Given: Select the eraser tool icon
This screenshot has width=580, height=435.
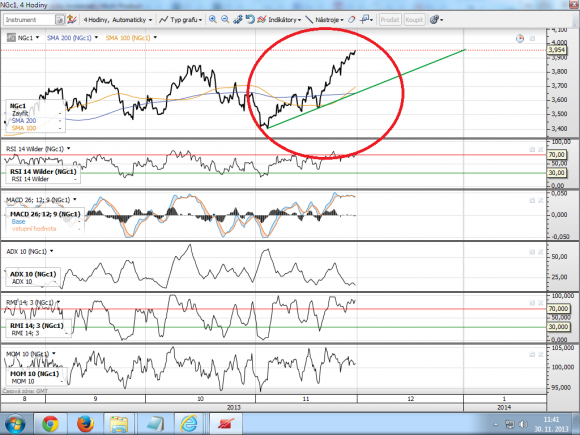Looking at the screenshot, I should pos(351,20).
